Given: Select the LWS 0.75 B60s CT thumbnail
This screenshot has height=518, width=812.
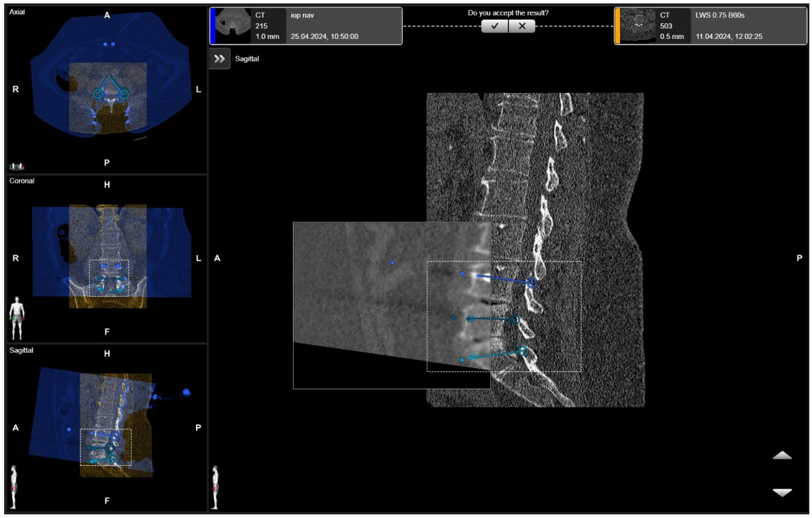Looking at the screenshot, I should pos(638,26).
